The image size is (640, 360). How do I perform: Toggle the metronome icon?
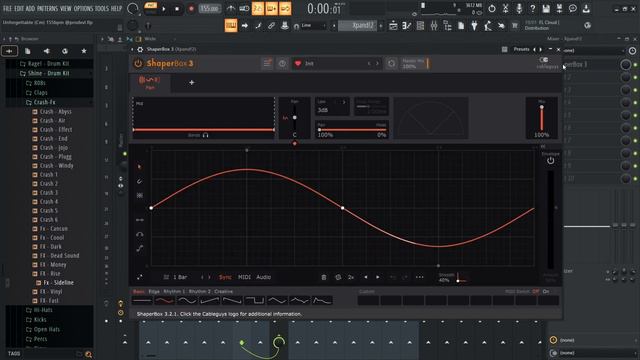[x=231, y=9]
